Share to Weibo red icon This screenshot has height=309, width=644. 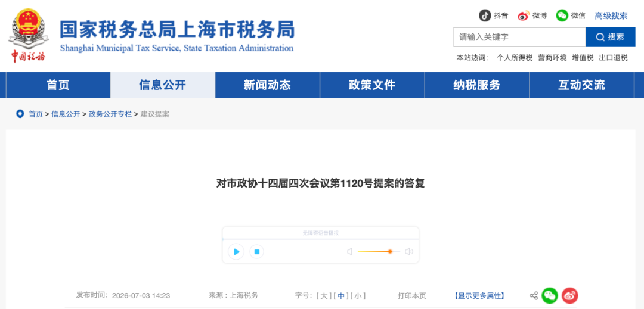tap(569, 295)
